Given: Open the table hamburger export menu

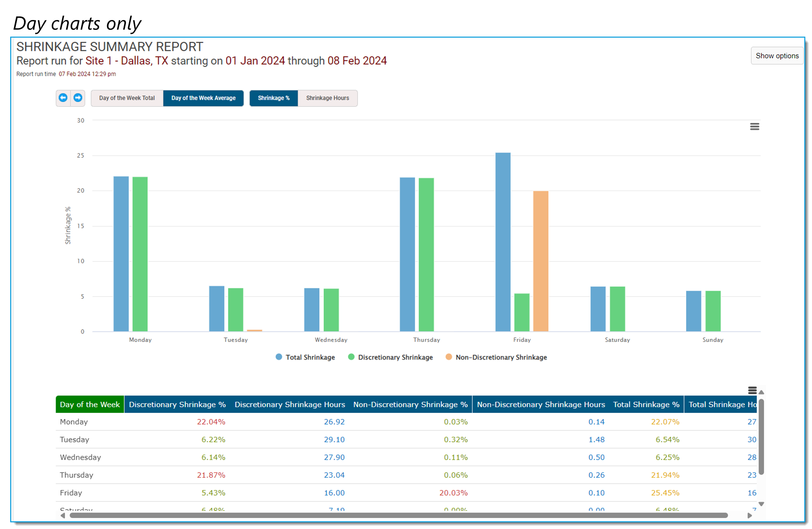Looking at the screenshot, I should click(x=752, y=390).
